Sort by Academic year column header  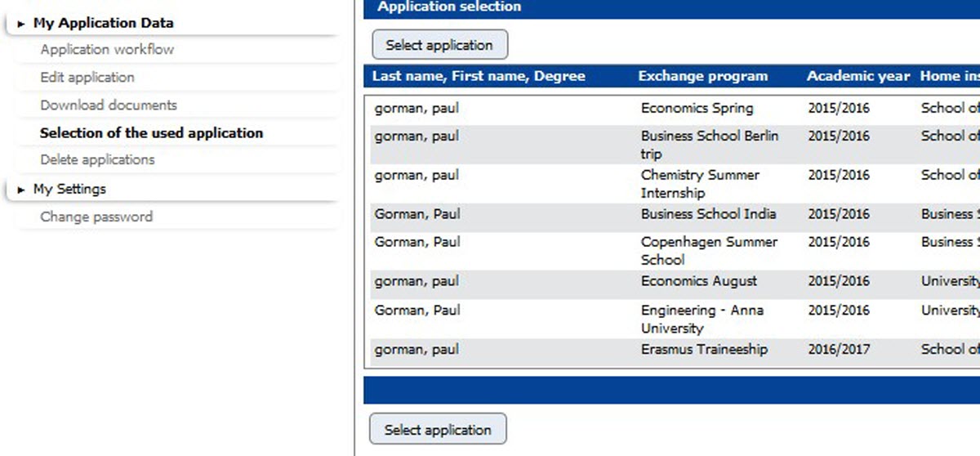tap(858, 76)
